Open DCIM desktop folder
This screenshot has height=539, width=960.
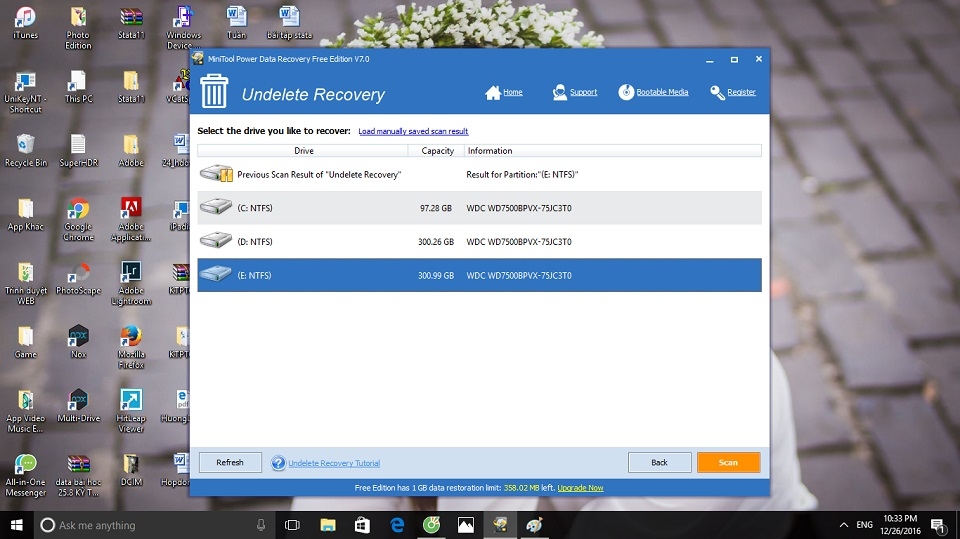[x=131, y=470]
